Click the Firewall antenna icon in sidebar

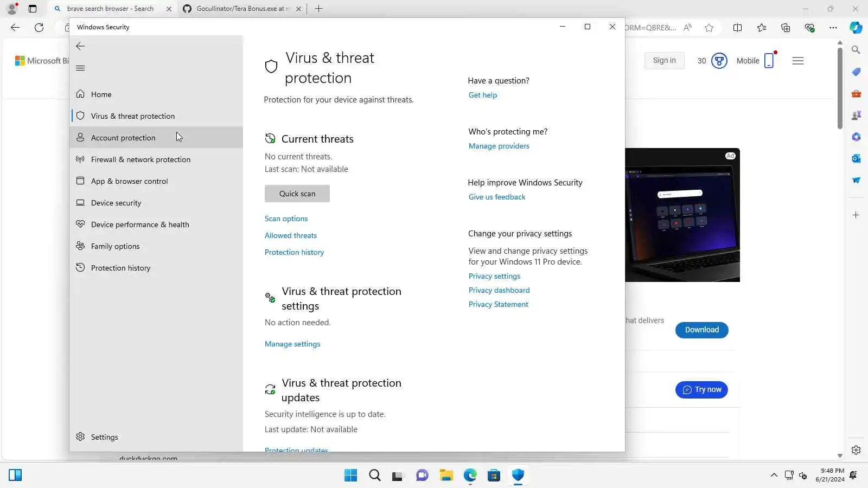[80, 159]
